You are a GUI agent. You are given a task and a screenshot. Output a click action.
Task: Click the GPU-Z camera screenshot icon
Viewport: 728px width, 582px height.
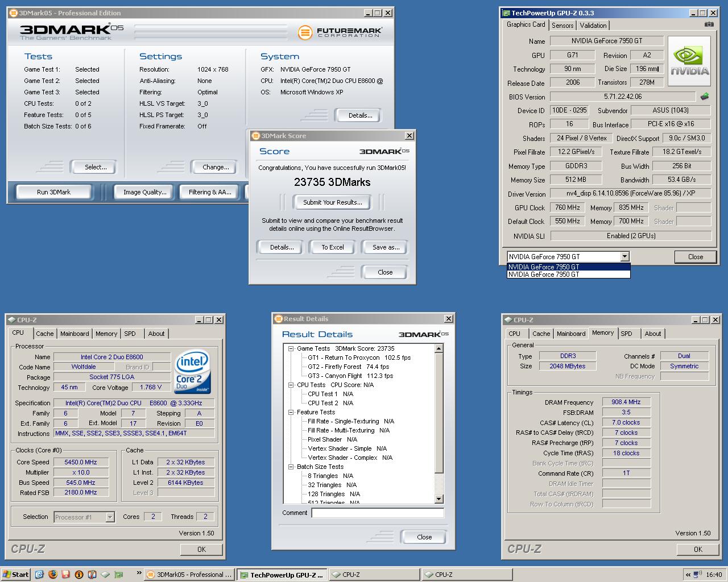[x=709, y=24]
